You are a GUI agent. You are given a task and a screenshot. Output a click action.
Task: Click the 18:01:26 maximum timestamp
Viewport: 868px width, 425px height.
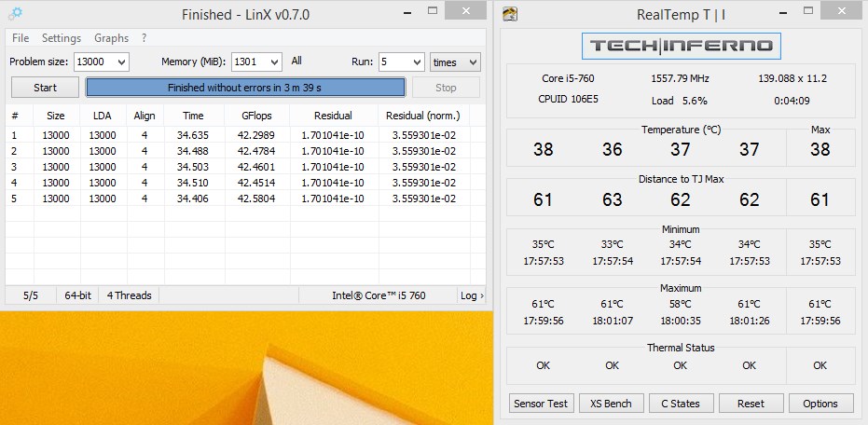pos(750,321)
